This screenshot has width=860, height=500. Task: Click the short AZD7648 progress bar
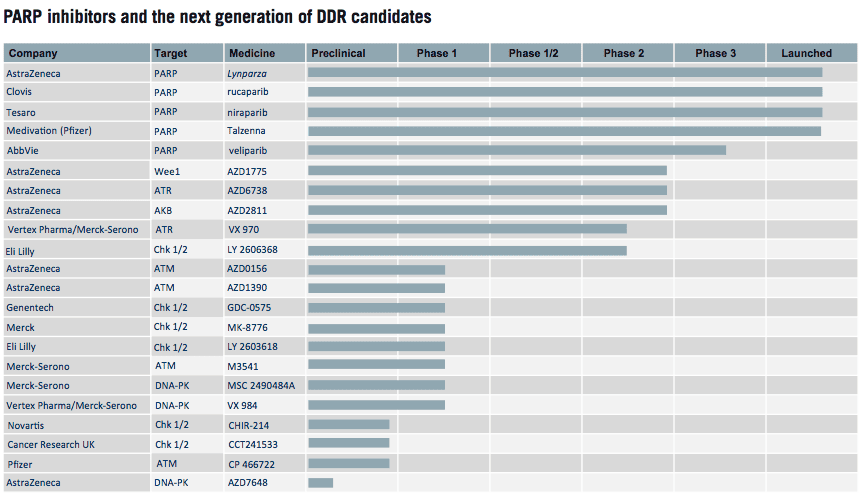(320, 483)
